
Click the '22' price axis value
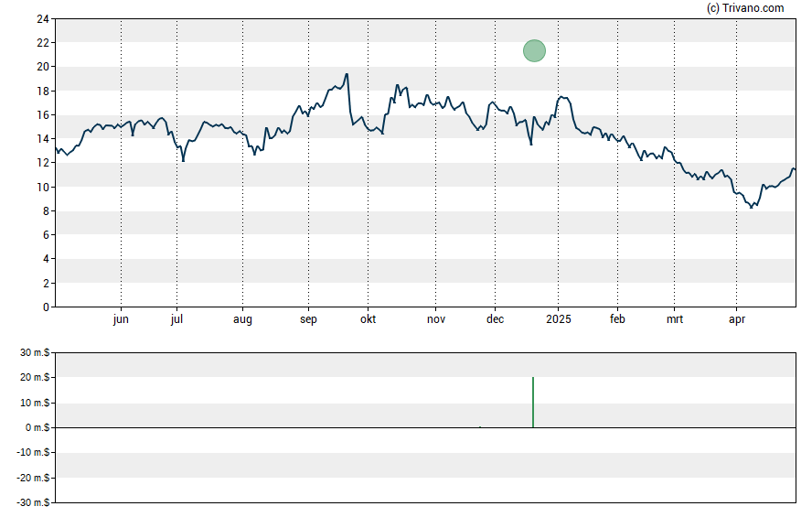click(43, 43)
